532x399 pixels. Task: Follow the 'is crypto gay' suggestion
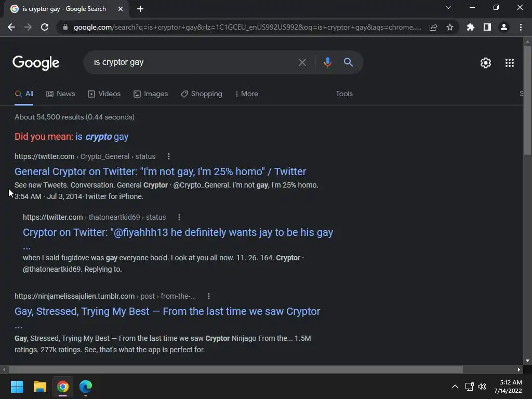pyautogui.click(x=102, y=137)
